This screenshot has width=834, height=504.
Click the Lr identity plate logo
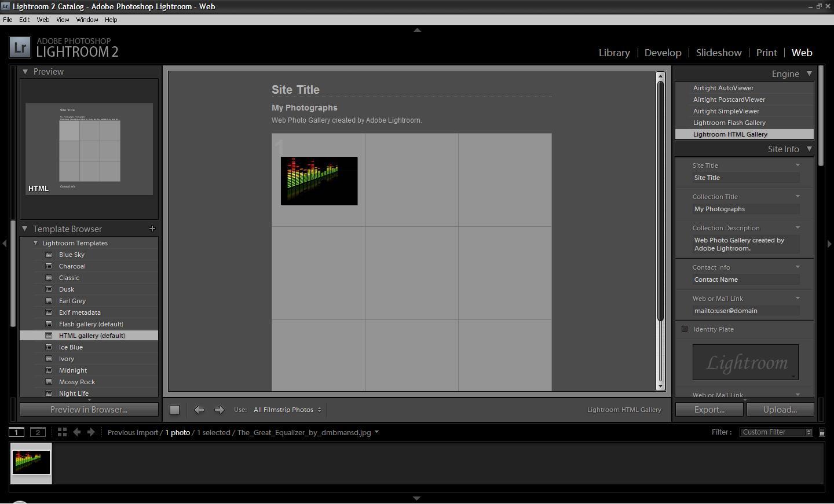pyautogui.click(x=20, y=47)
